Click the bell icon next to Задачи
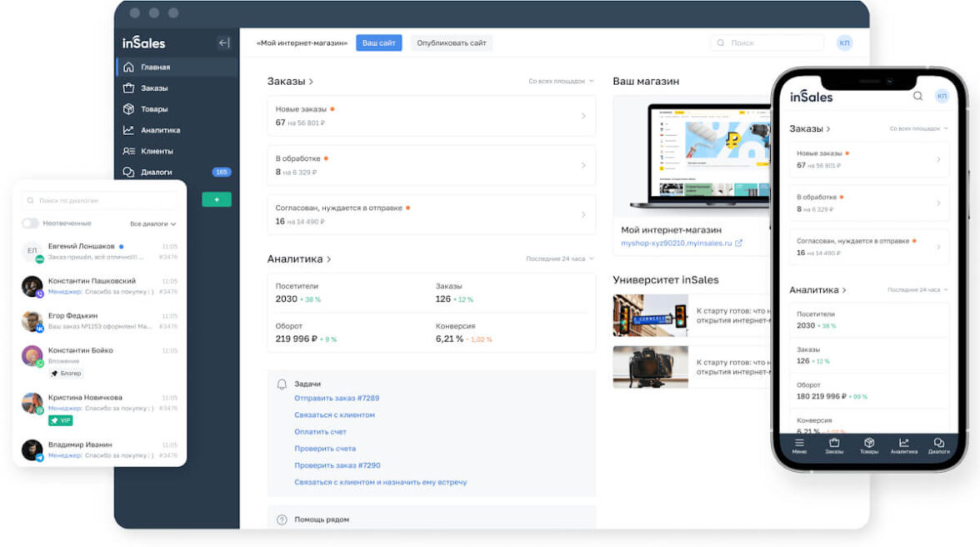 (282, 384)
